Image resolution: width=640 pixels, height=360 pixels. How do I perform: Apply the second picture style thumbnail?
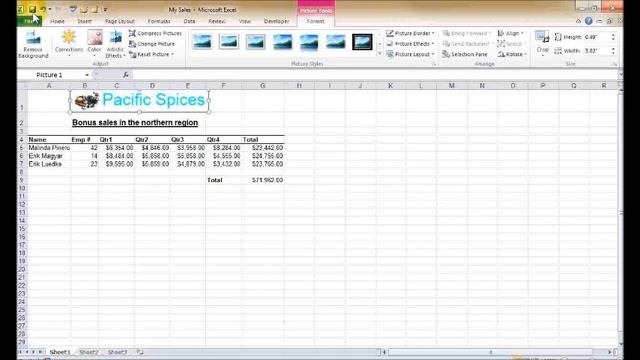[x=229, y=42]
